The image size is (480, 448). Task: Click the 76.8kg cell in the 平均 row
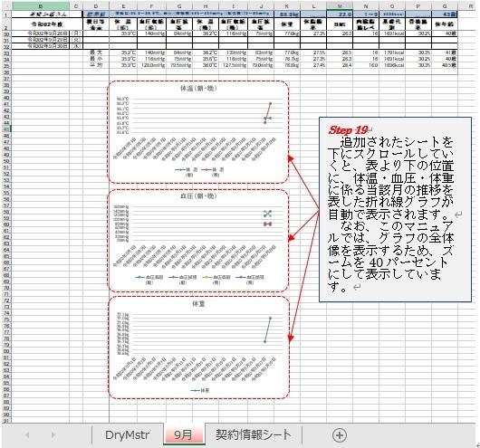(x=287, y=65)
